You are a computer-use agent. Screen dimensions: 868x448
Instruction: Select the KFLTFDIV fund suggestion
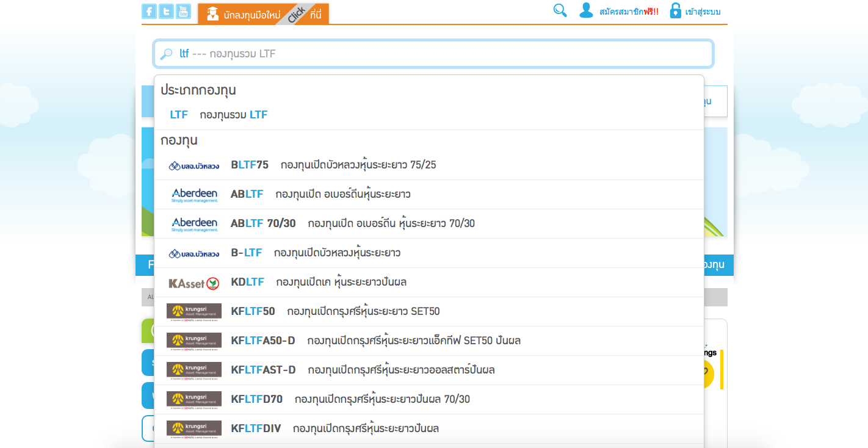(x=429, y=428)
